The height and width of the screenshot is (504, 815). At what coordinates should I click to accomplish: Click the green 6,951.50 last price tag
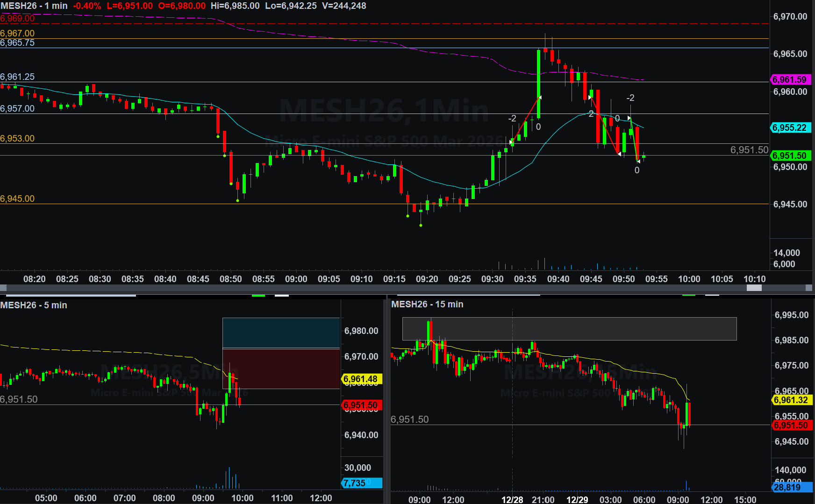coord(790,156)
